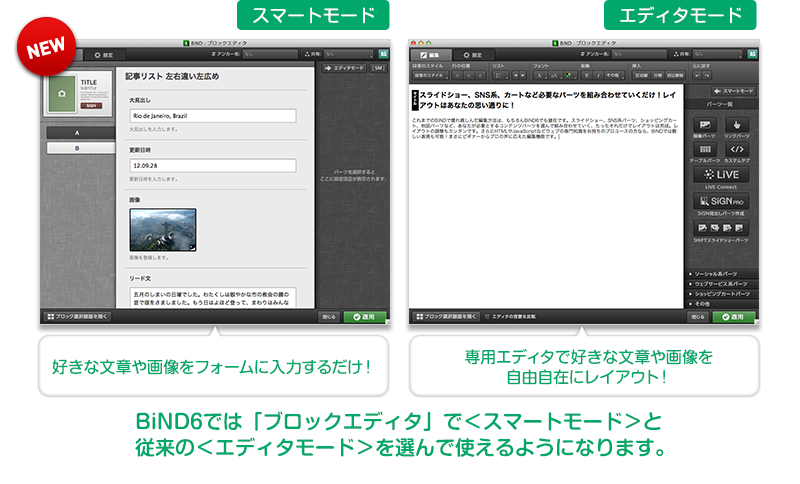Click the anchor name field in smart mode window
The height and width of the screenshot is (484, 800).
270,54
